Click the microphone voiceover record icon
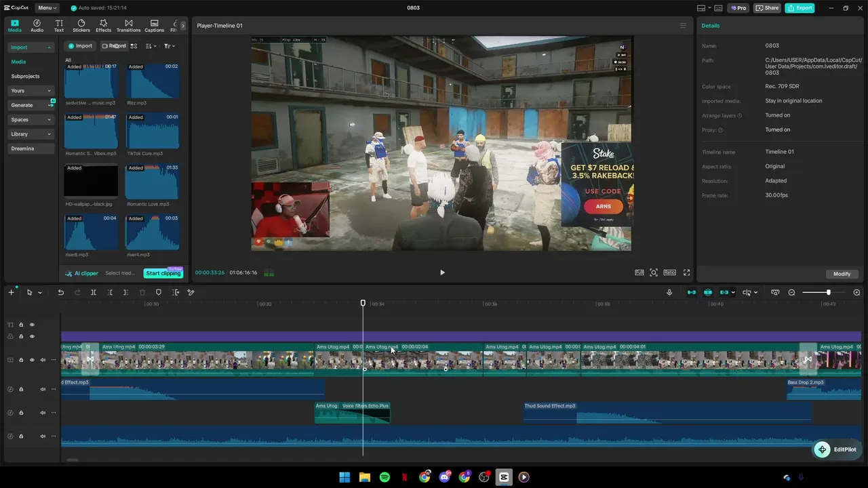The width and height of the screenshot is (868, 488). click(669, 292)
